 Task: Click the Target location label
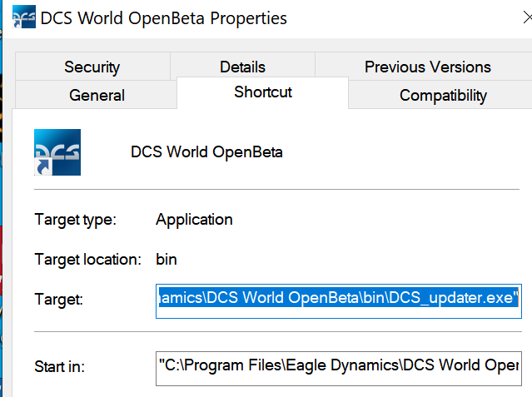tap(88, 259)
